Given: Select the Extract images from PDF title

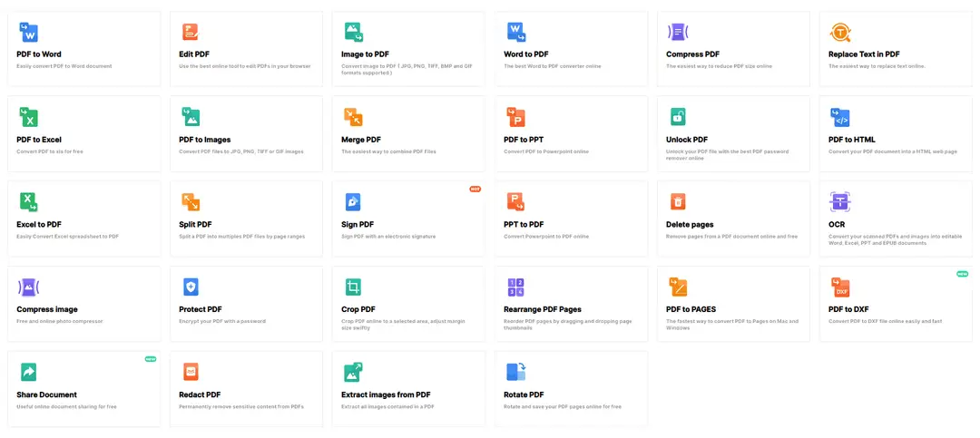Looking at the screenshot, I should (x=387, y=394).
